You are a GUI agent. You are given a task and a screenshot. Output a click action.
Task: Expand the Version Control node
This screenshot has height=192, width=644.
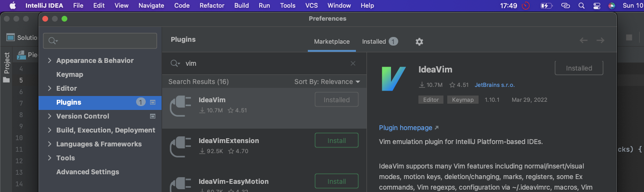50,116
